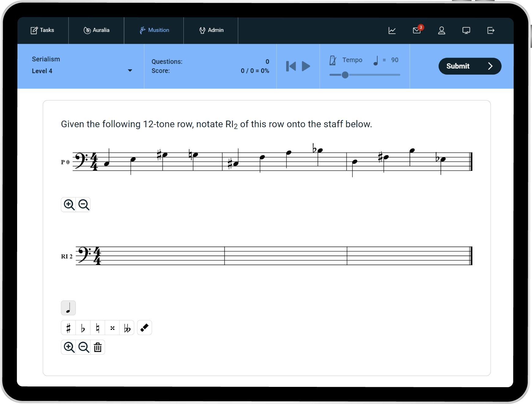Zoom out on the P0 row staff
This screenshot has height=404, width=532.
[83, 204]
